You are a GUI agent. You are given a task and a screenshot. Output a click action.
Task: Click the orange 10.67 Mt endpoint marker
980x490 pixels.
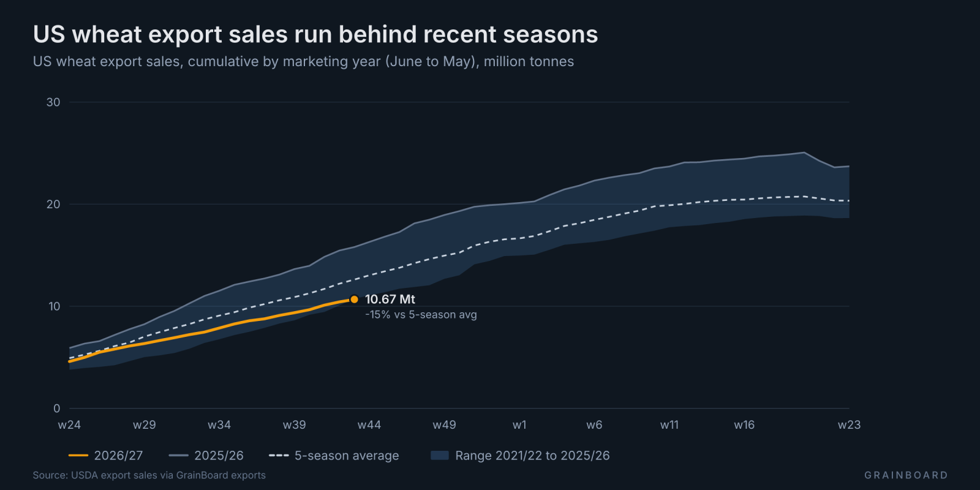pos(354,300)
